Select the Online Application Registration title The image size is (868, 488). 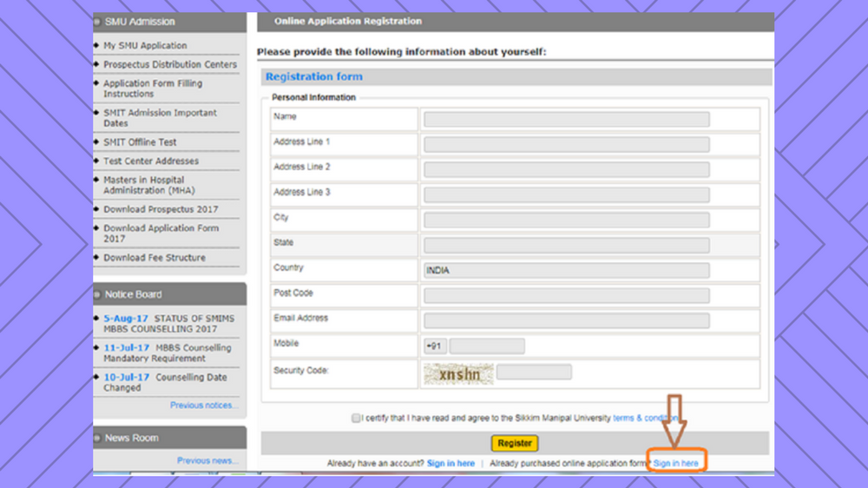point(348,21)
